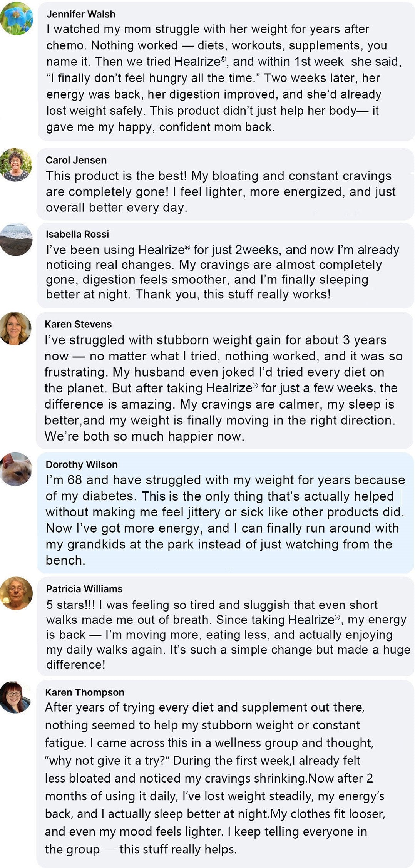
Task: Open Patricia Williams's profile picture
Action: (x=16, y=593)
